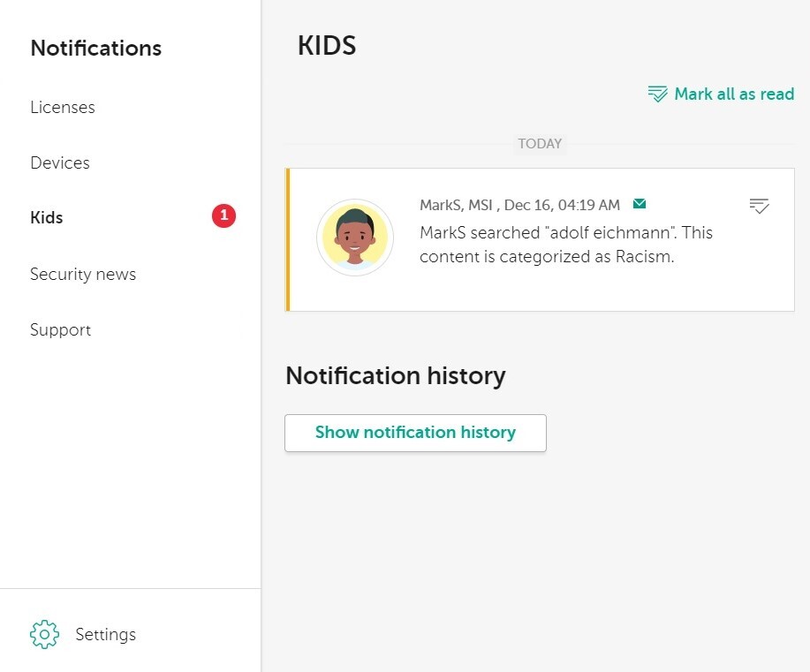Image resolution: width=810 pixels, height=672 pixels.
Task: Click the MarkS child avatar picture
Action: 355,238
